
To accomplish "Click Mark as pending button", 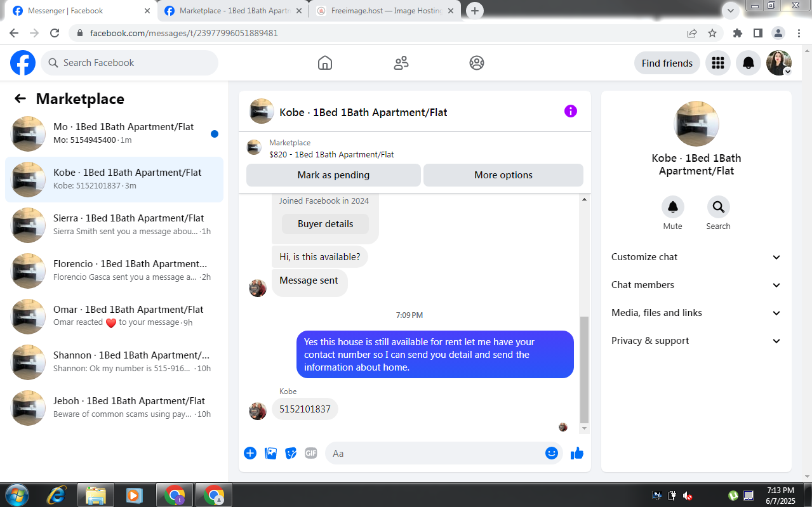I will (333, 175).
